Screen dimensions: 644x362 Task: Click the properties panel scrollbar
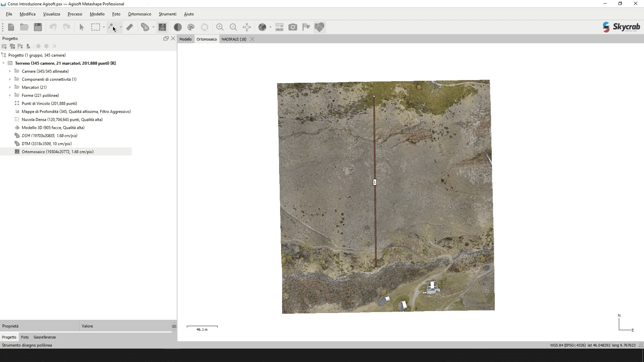point(174,326)
